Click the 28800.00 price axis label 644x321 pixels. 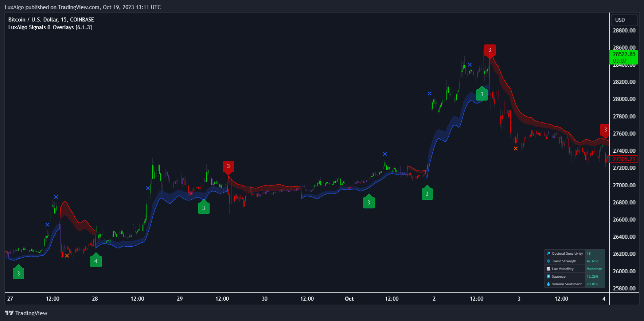624,30
